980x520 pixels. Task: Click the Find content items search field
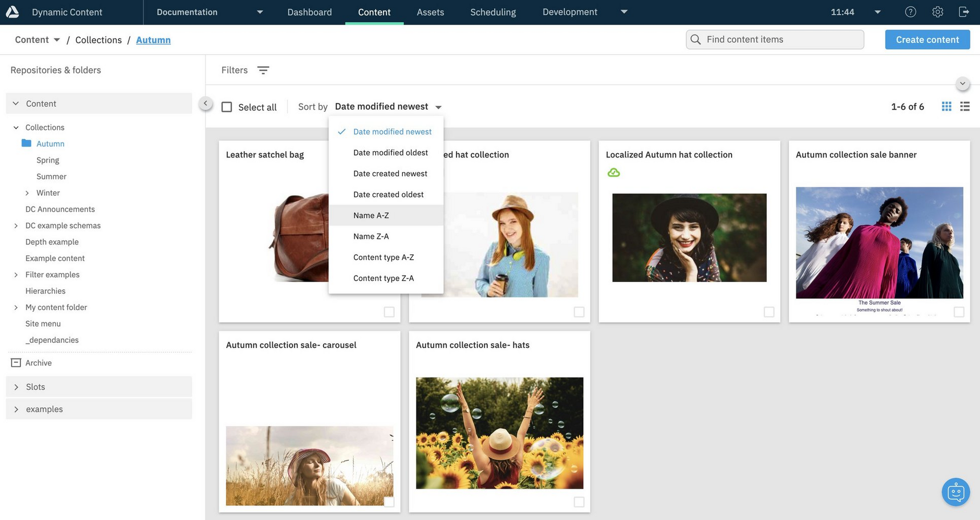[x=775, y=40]
